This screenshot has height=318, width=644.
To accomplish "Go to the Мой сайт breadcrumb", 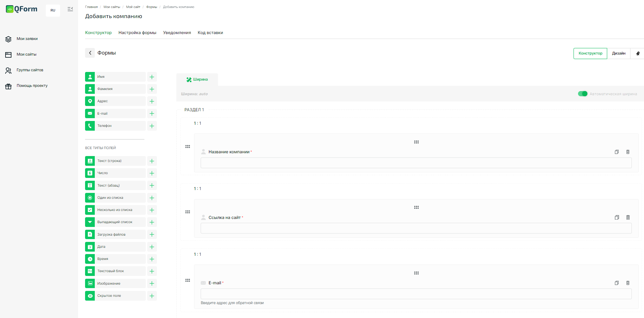I will tap(133, 7).
